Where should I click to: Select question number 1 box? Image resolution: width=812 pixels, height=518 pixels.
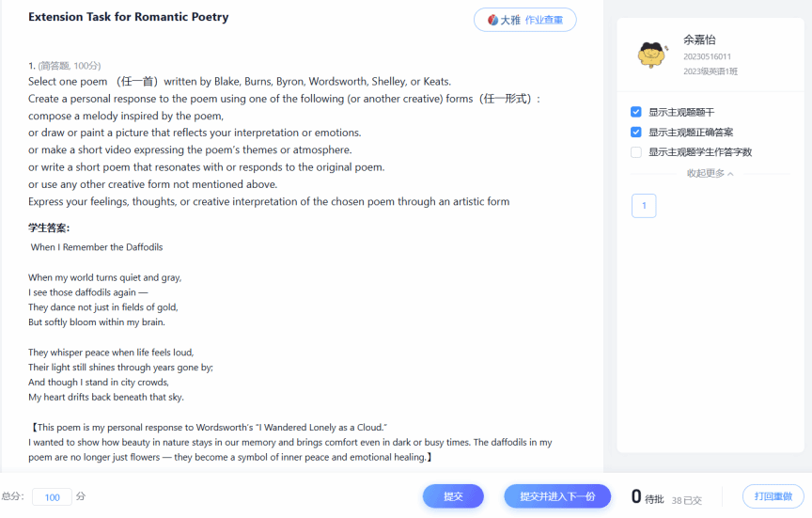click(x=644, y=206)
